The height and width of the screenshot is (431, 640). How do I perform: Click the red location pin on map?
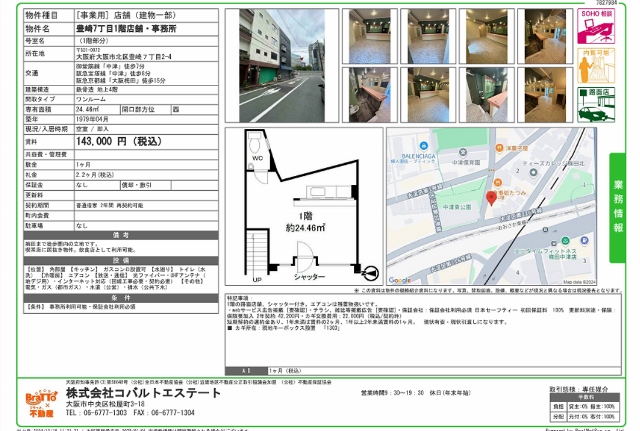491,198
